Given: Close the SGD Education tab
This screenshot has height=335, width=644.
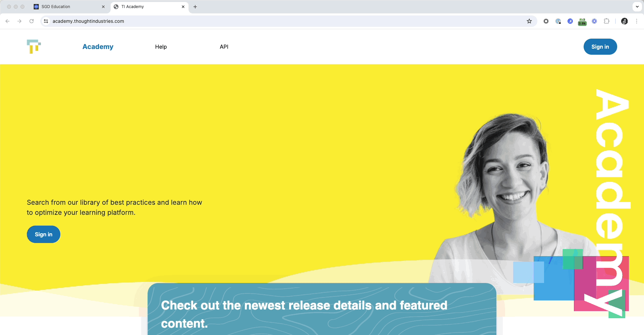Looking at the screenshot, I should tap(103, 7).
